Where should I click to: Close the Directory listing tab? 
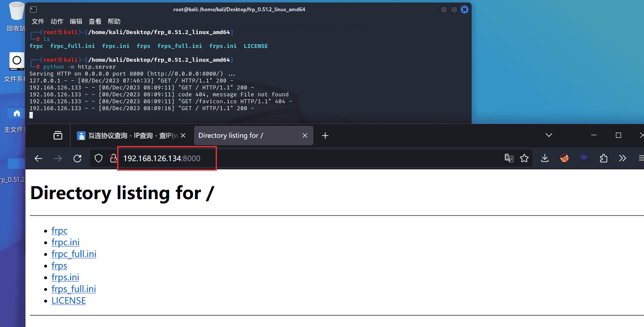305,136
